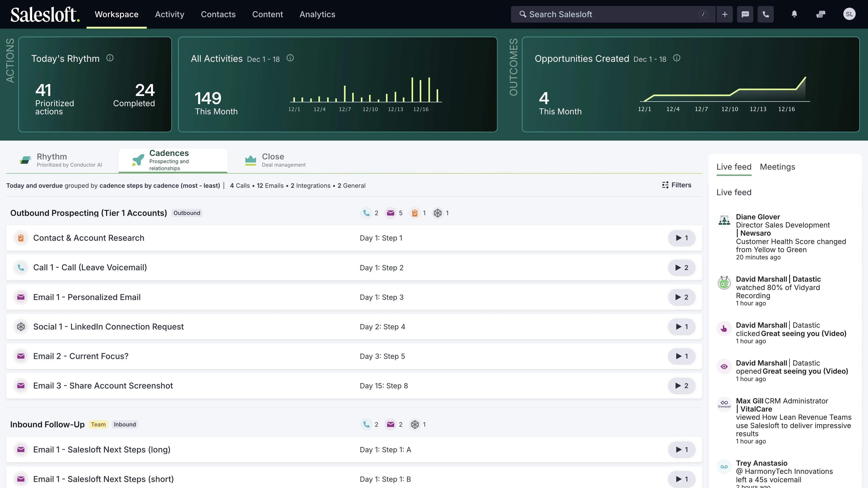This screenshot has width=868, height=488.
Task: Open the plus create button in top bar
Action: tap(725, 14)
